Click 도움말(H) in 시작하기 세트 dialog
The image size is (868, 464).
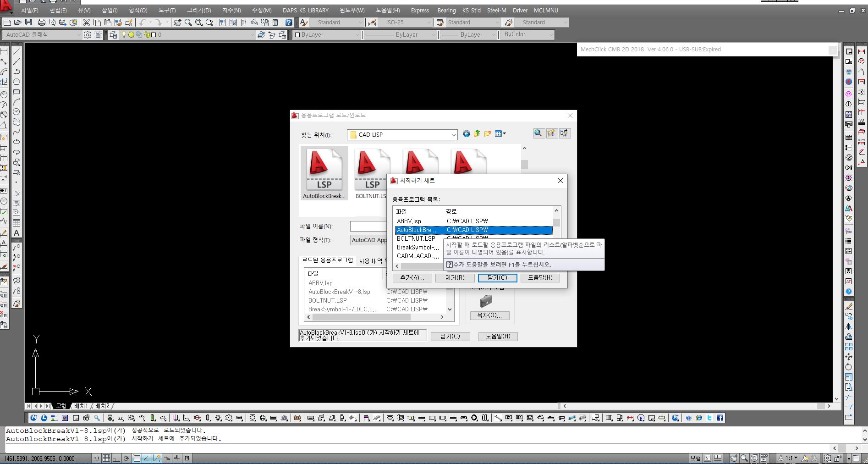point(540,277)
